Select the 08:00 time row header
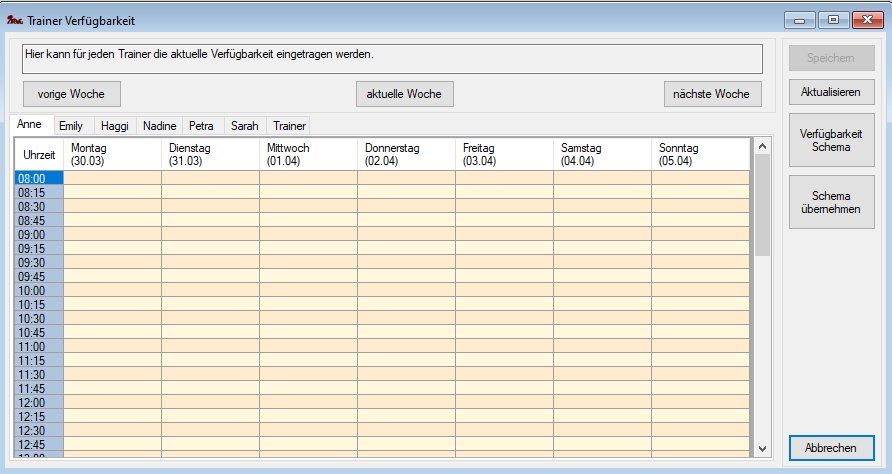 (39, 178)
